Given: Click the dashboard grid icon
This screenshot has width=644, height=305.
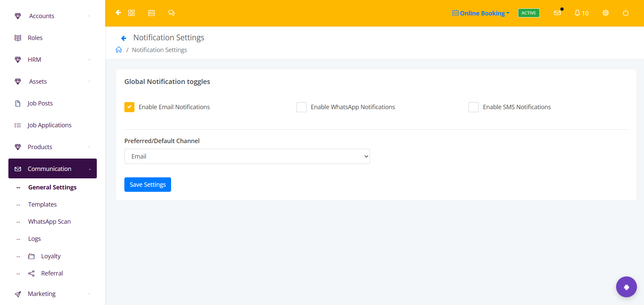Looking at the screenshot, I should click(131, 13).
